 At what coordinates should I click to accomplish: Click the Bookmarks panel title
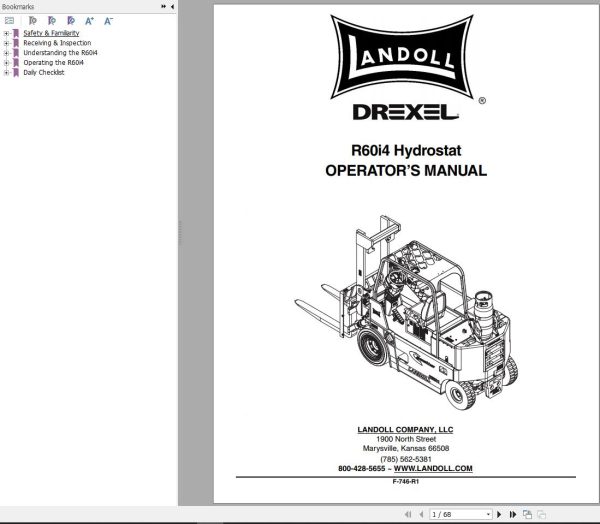(18, 7)
